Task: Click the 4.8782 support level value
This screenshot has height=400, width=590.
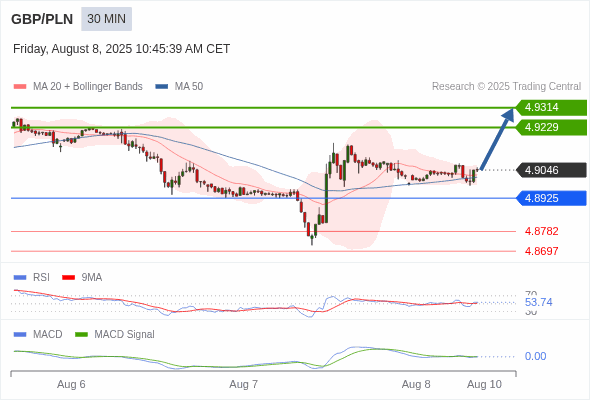Action: coord(541,231)
